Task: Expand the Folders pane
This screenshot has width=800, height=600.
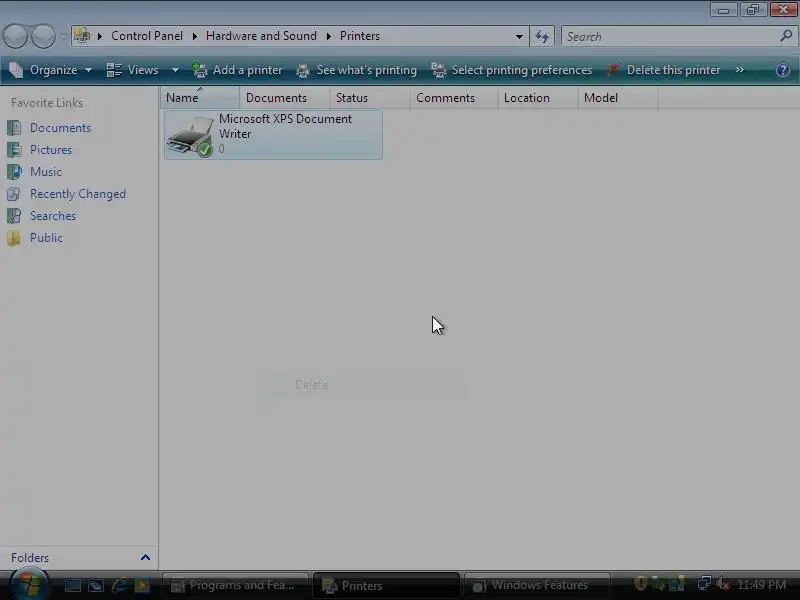Action: 145,557
